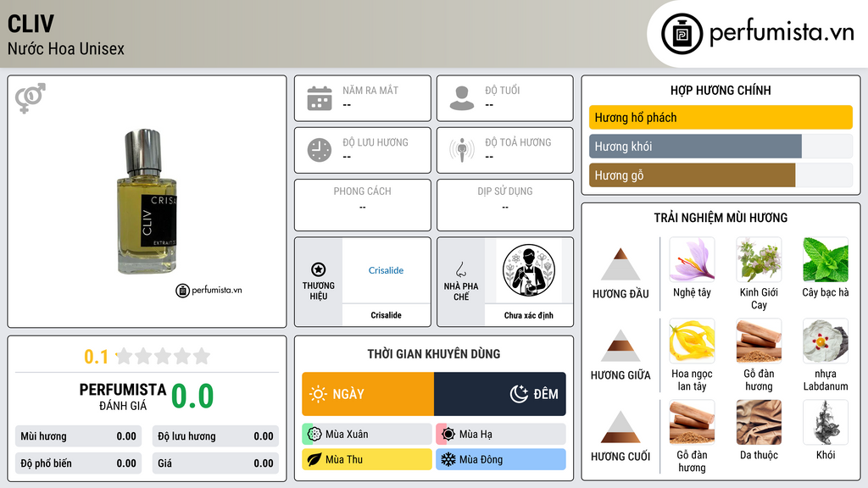Click the Mùi hương score row
Viewport: 868px width, 488px height.
[78, 436]
